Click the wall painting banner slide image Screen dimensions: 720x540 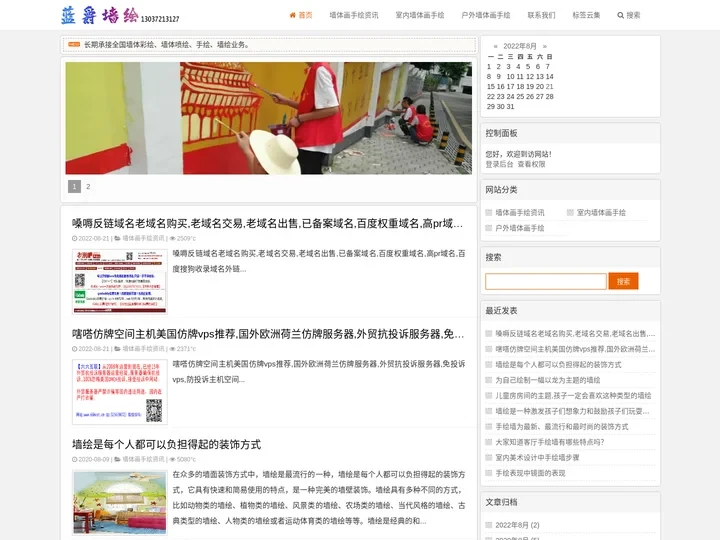(269, 118)
